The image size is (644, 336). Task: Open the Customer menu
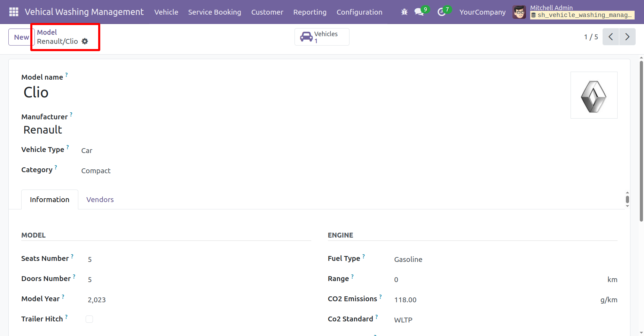pyautogui.click(x=267, y=12)
